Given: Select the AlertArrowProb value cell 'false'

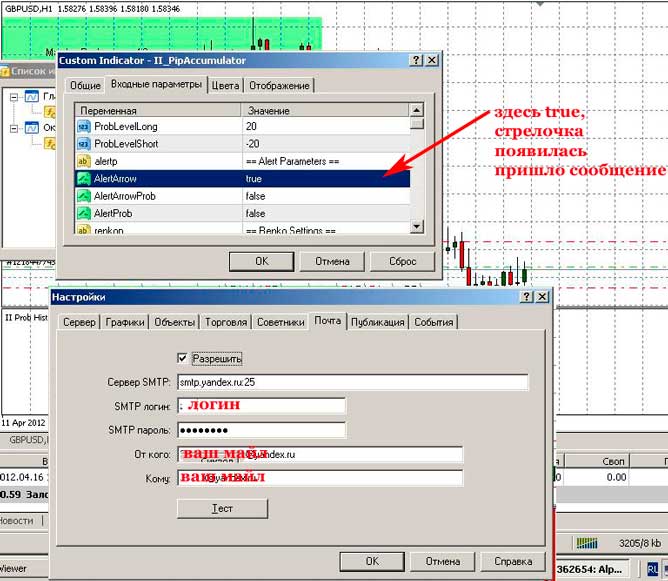Looking at the screenshot, I should (x=326, y=196).
